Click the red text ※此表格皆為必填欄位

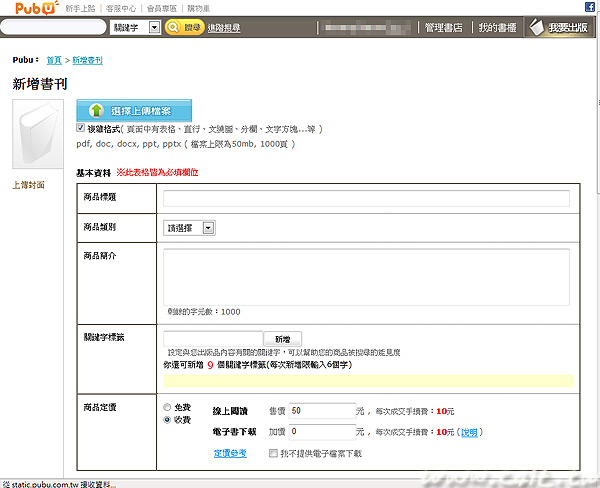coord(157,172)
